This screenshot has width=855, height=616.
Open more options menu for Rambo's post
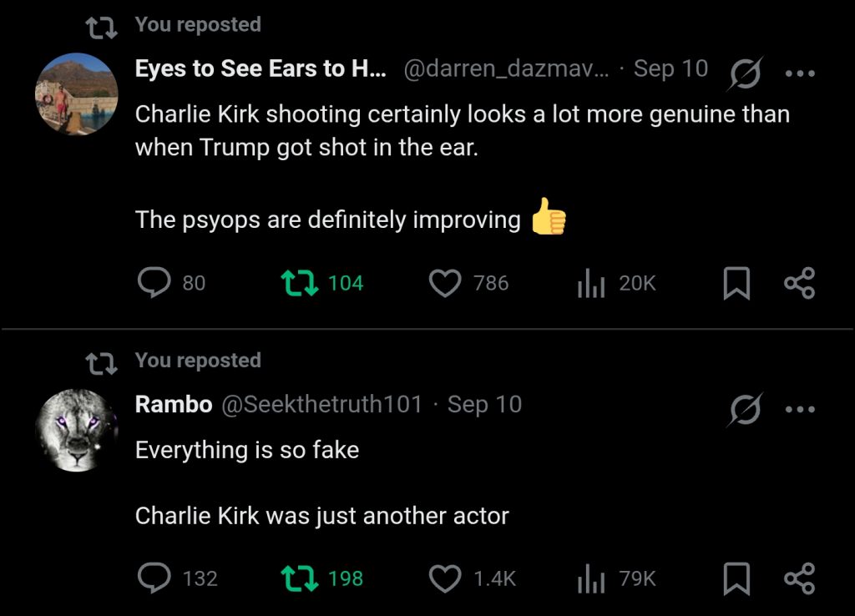pos(800,410)
